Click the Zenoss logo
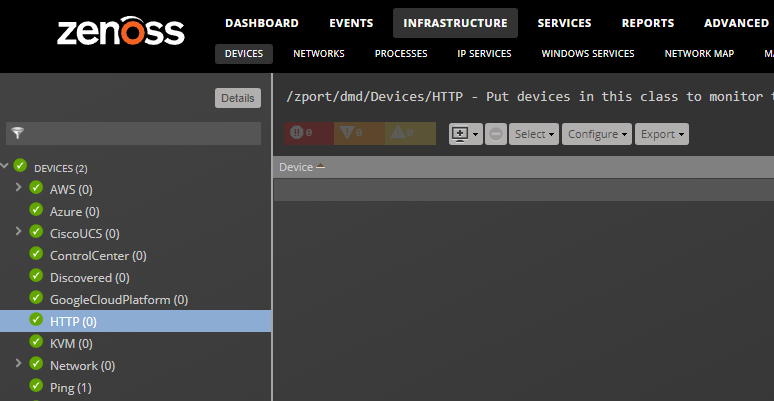The height and width of the screenshot is (401, 774). click(121, 31)
